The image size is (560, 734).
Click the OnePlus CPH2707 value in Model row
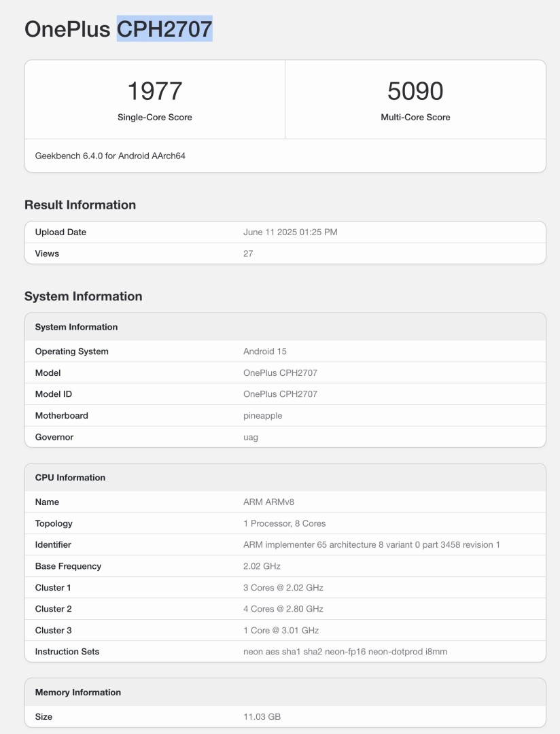280,373
